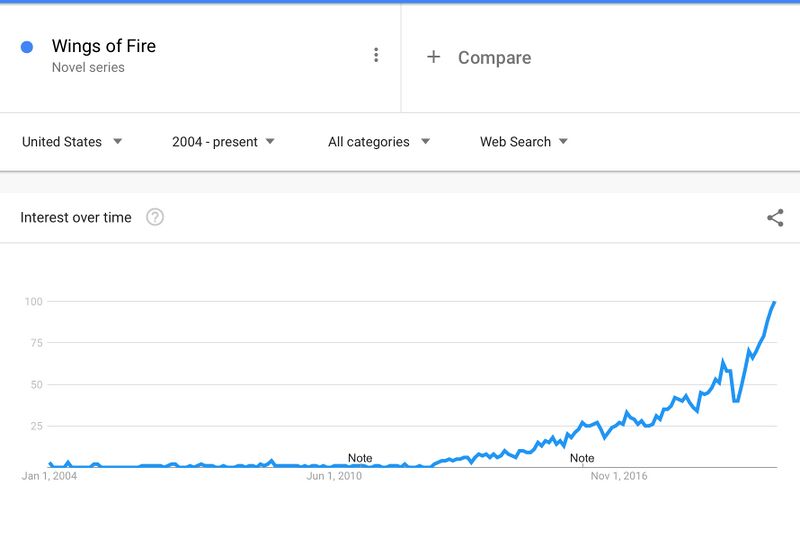Click the share icon for Interest over time
Viewport: 800px width, 537px height.
tap(775, 218)
